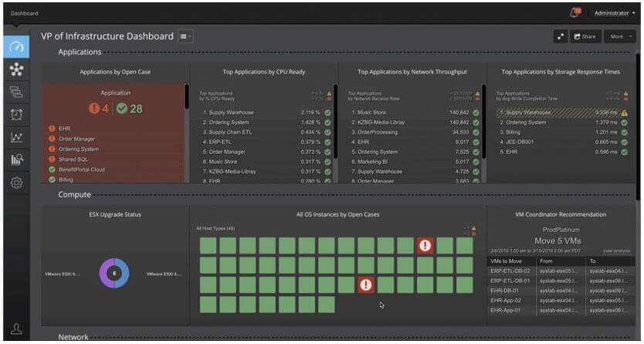Click the alert icon next to EHR

tap(52, 128)
